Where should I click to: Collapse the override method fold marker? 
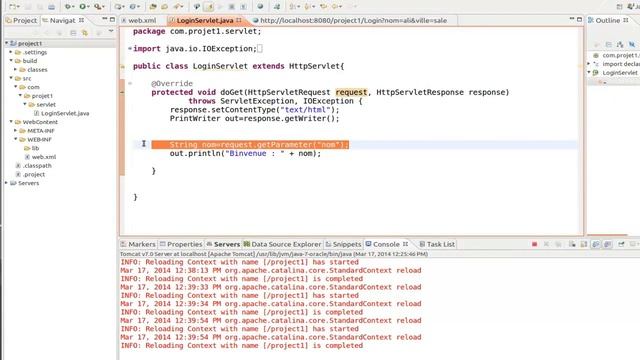[x=130, y=83]
